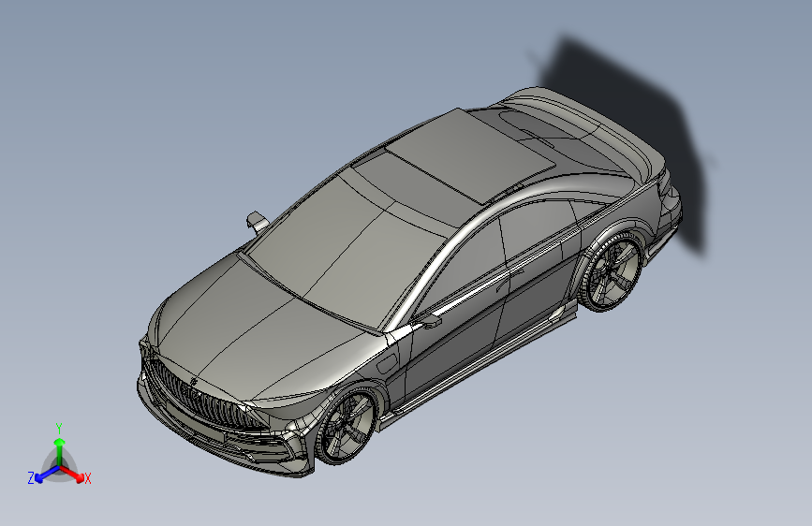This screenshot has height=526, width=812.
Task: Click the blue Z axis of the triad
Action: point(44,475)
